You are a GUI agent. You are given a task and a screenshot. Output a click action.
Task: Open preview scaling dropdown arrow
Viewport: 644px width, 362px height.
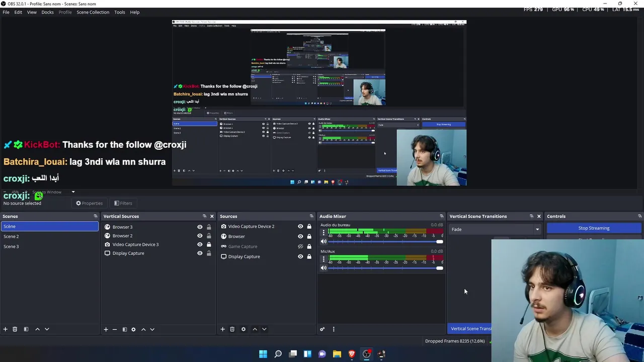click(x=73, y=192)
